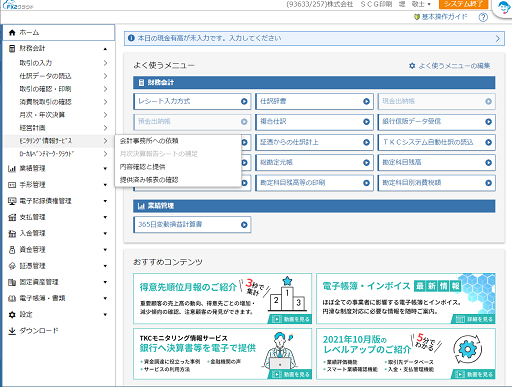This screenshot has height=387, width=512.
Task: Click the 入金管理 icon in sidebar
Action: [12, 233]
